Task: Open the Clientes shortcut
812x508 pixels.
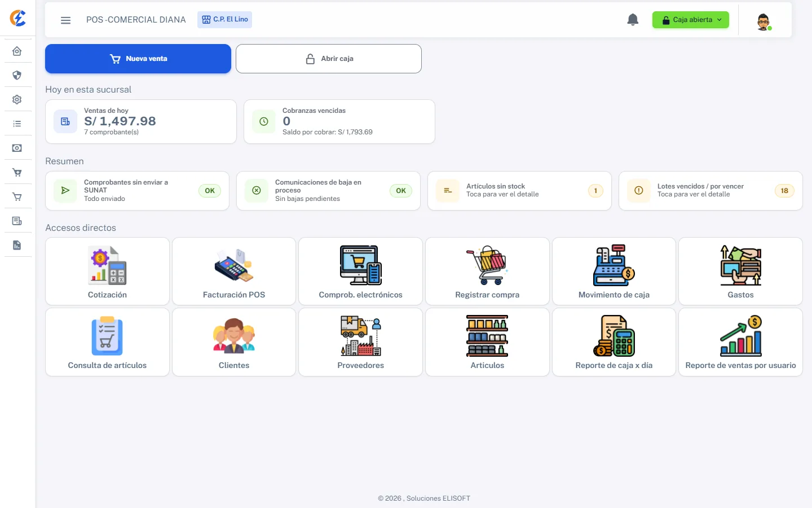Action: click(x=234, y=342)
